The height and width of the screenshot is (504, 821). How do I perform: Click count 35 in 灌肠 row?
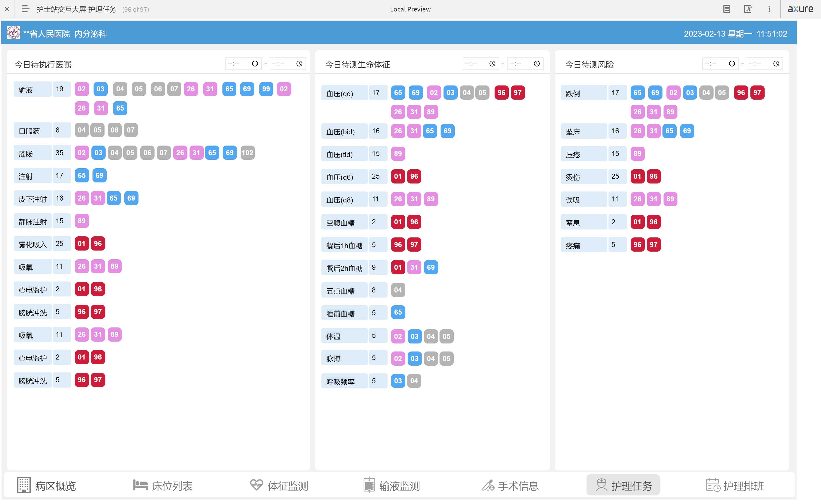click(61, 153)
